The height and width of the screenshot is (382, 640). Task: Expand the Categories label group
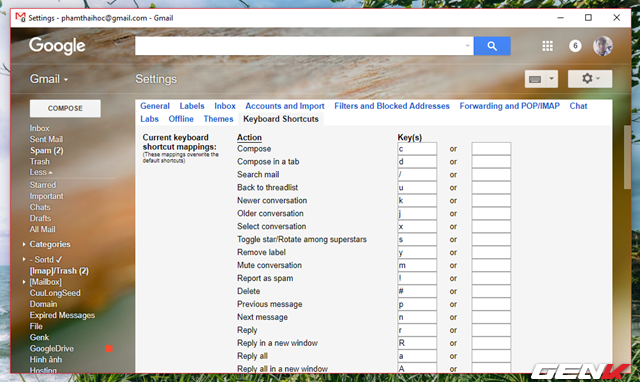coord(24,244)
